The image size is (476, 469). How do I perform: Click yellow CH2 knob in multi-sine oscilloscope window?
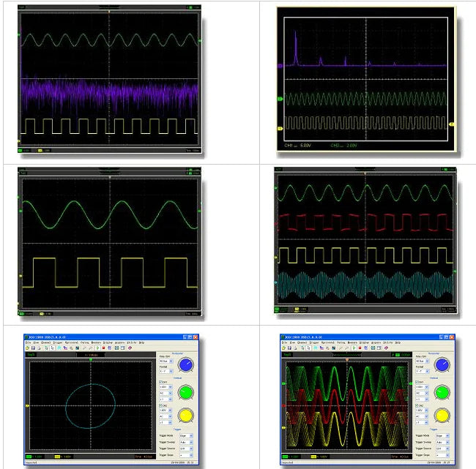coord(442,416)
